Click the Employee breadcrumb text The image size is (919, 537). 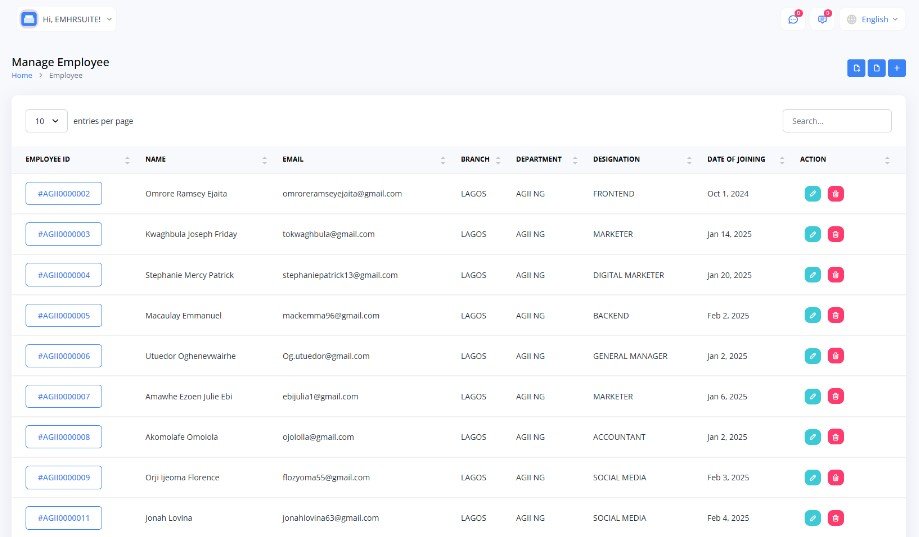click(x=66, y=76)
